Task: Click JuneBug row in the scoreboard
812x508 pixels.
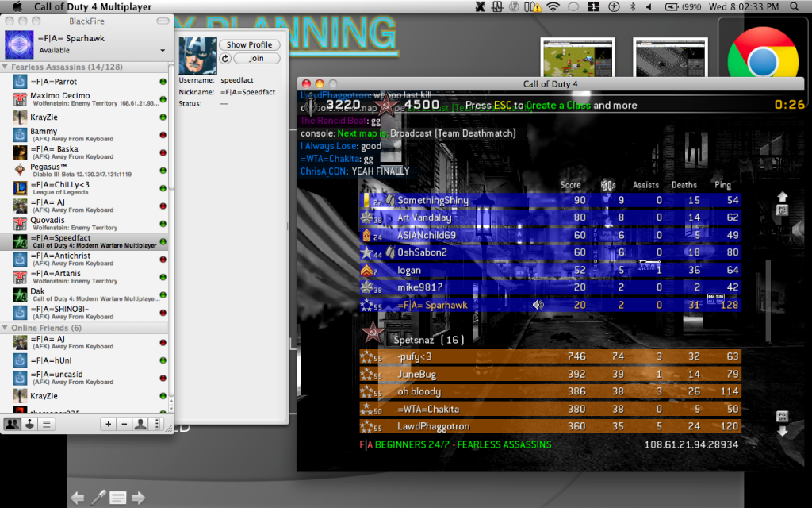Action: click(550, 375)
